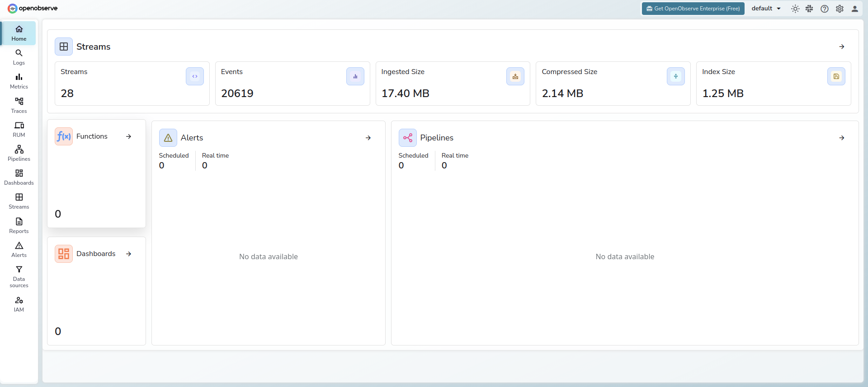Click the Compressed Size label

point(570,72)
